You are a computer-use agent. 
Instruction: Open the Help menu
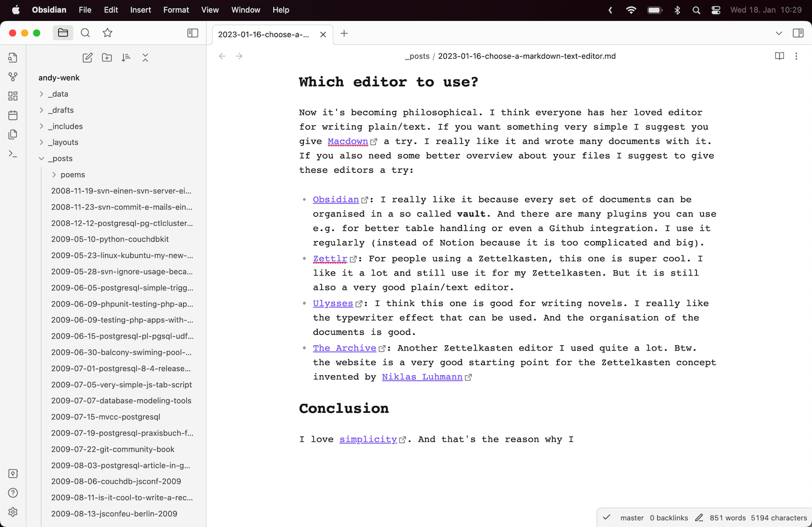click(x=280, y=10)
